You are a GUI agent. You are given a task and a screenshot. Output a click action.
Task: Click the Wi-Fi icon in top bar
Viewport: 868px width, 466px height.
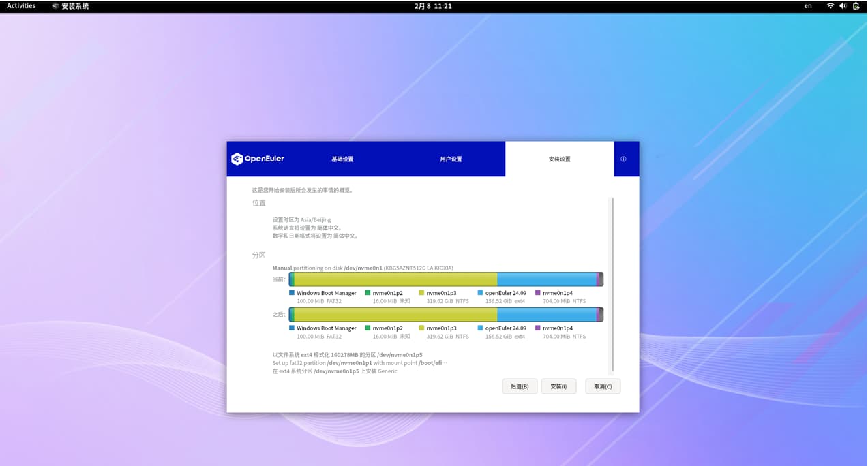point(830,6)
